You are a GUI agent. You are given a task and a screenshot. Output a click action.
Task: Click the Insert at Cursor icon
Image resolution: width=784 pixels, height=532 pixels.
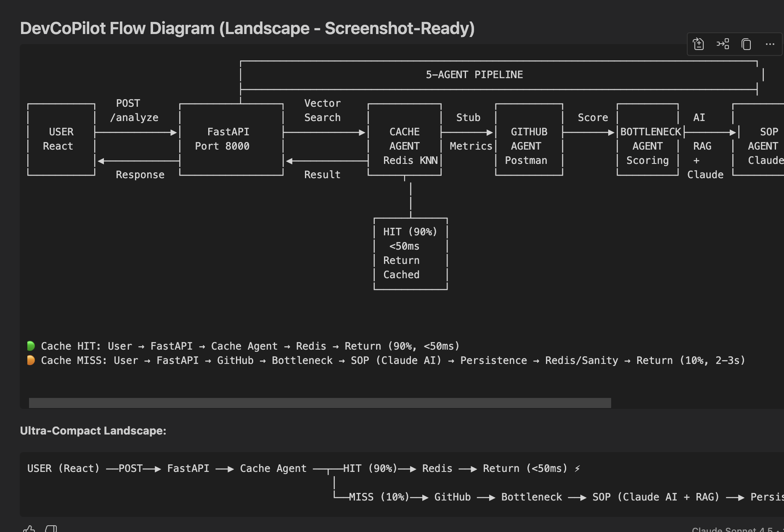(723, 44)
